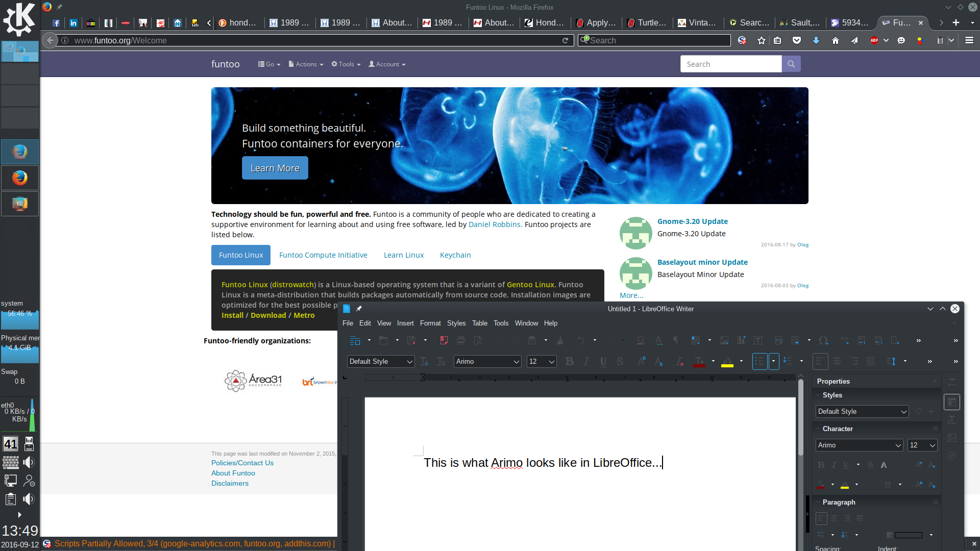This screenshot has height=551, width=980.
Task: Toggle Italic in Writer formatting toolbar
Action: coord(586,361)
